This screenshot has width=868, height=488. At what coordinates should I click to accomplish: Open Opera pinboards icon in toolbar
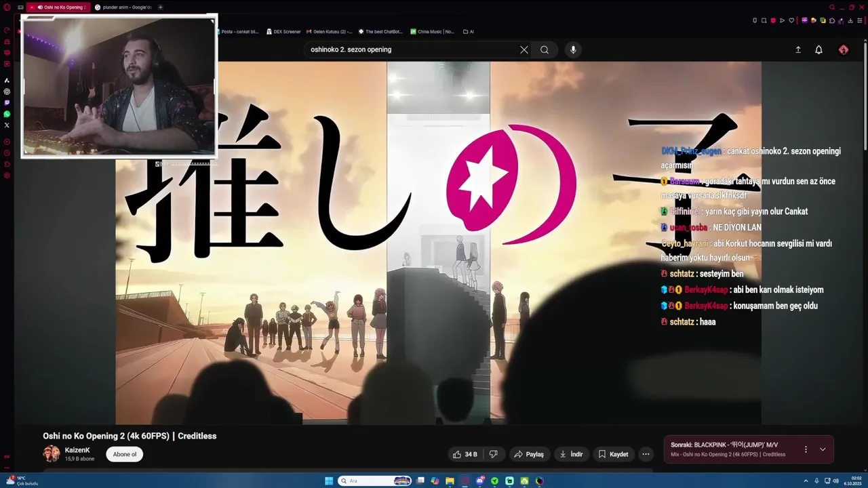(x=755, y=20)
